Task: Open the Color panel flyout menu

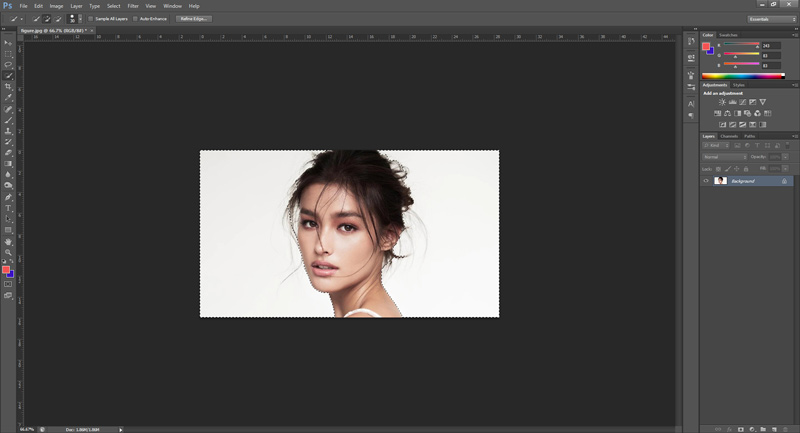Action: tap(794, 35)
